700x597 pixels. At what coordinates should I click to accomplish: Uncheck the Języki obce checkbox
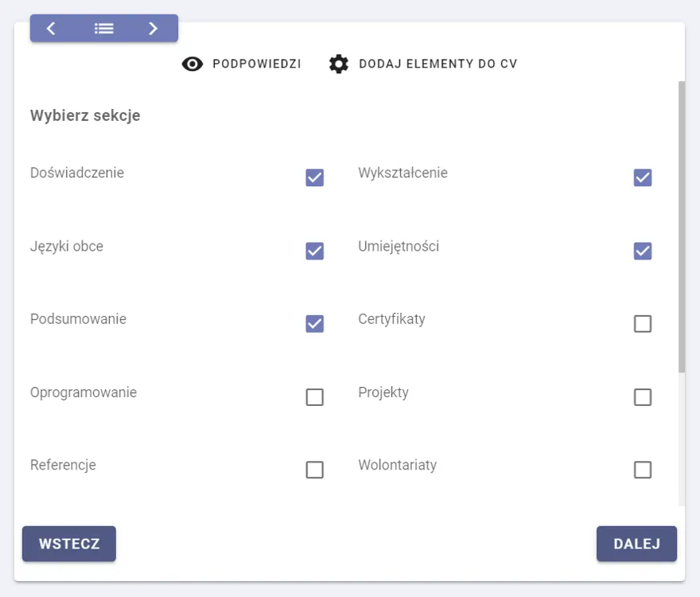315,252
